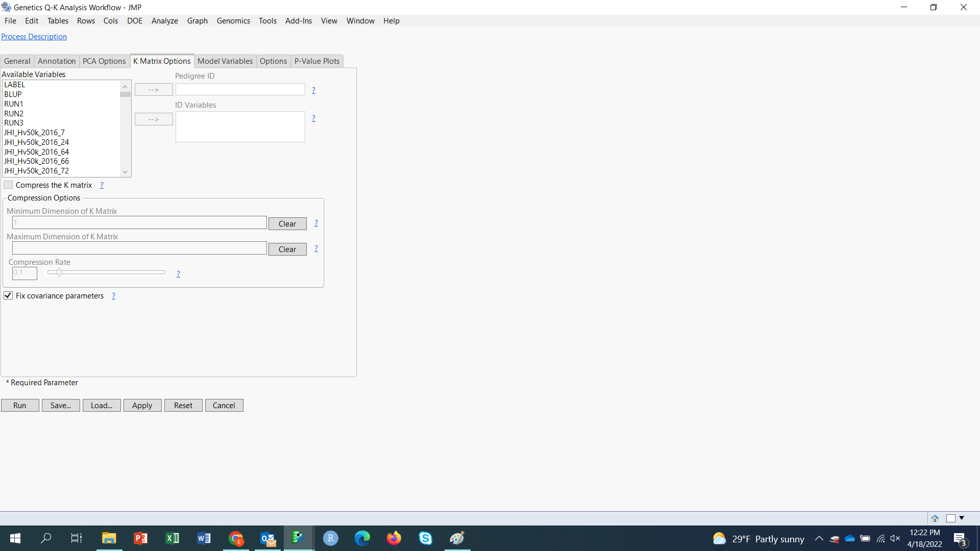Open JMP Genomics taskbar icon

click(x=299, y=538)
